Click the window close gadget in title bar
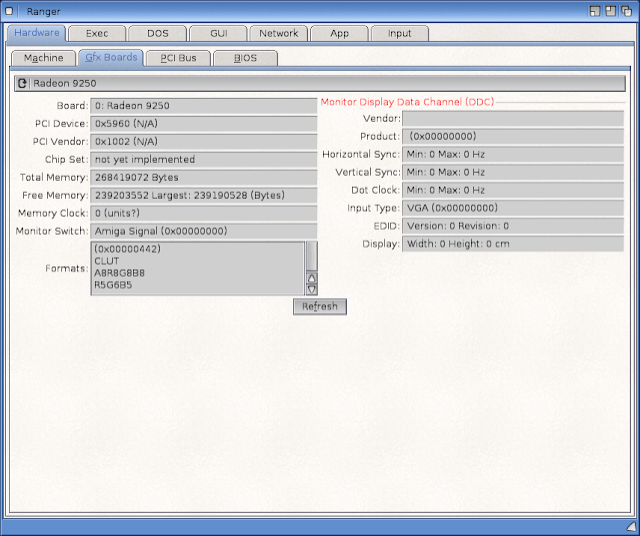 (10, 10)
